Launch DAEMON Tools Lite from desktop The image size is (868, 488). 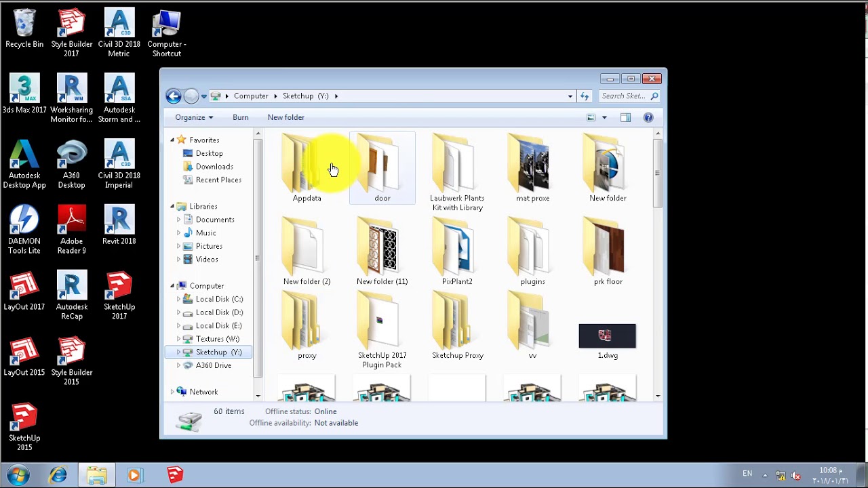point(24,230)
